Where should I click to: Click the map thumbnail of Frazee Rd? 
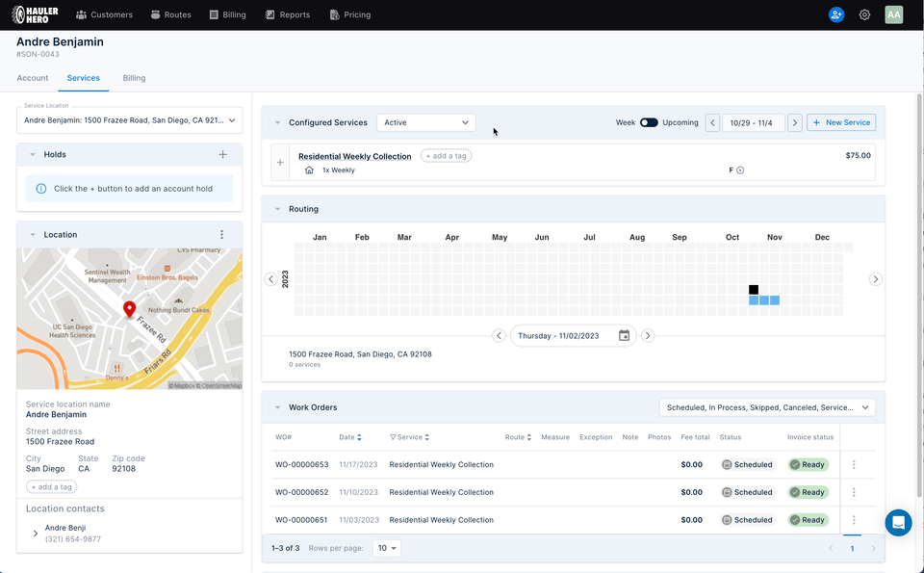coord(130,319)
